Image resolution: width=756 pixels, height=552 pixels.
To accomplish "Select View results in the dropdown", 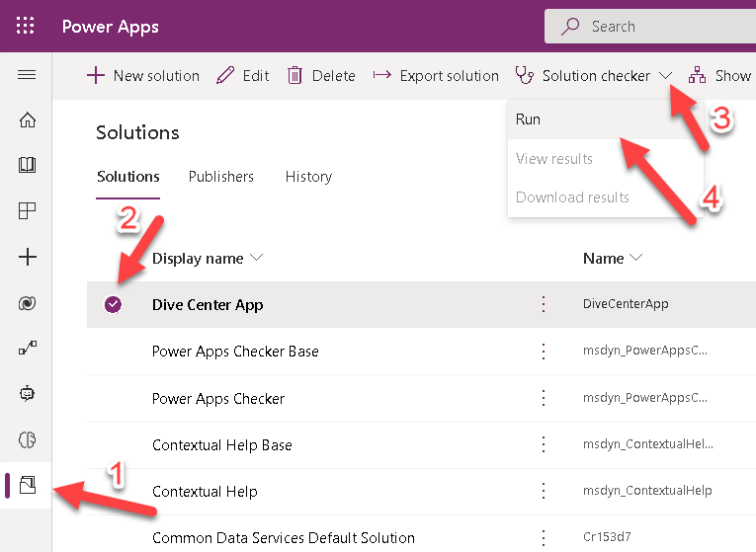I will pos(606,158).
